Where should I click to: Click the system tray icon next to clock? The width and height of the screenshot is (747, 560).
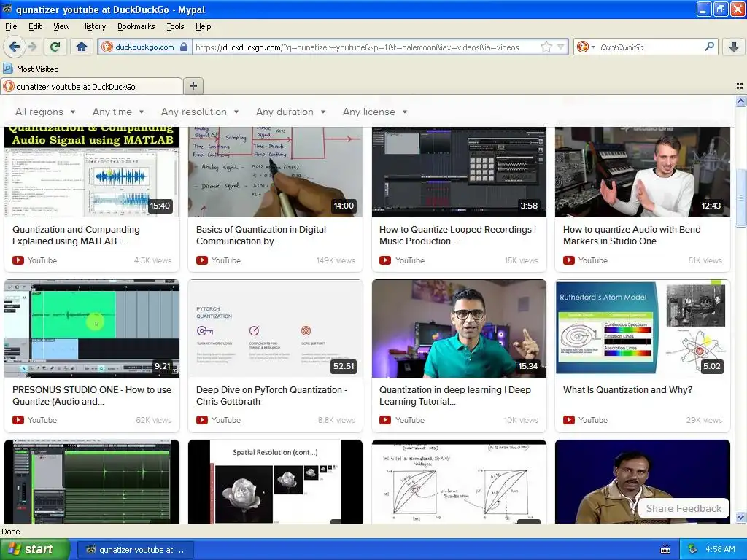click(693, 550)
